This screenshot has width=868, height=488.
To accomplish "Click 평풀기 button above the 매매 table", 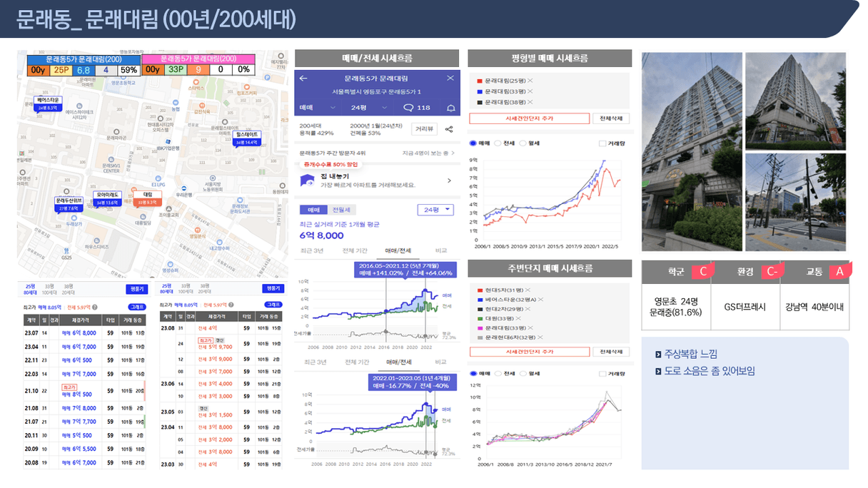I will (136, 288).
